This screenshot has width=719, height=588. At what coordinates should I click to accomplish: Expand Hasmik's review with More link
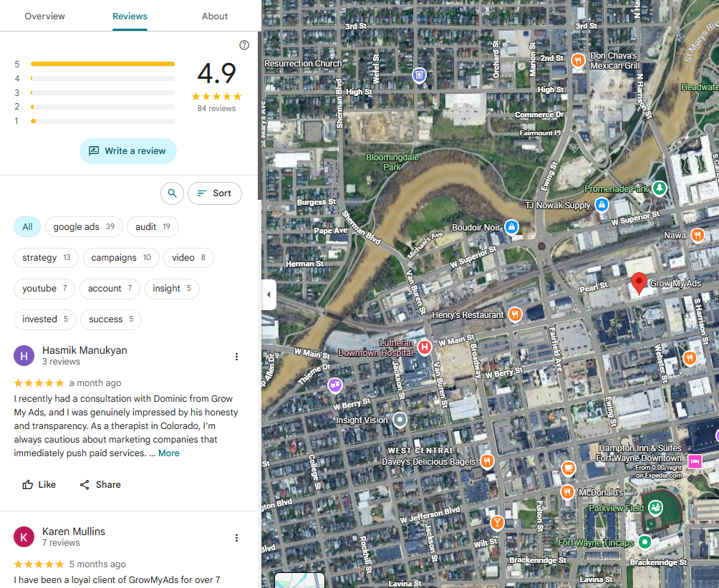pyautogui.click(x=169, y=453)
